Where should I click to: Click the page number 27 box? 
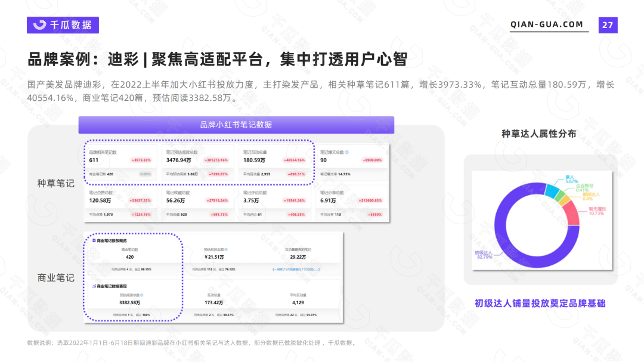point(608,25)
